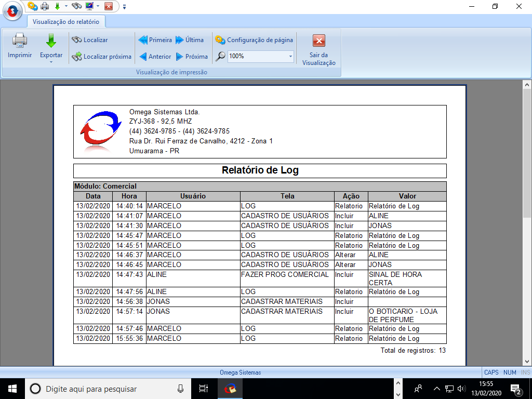The height and width of the screenshot is (399, 532).
Task: Advance to Próxima page
Action: coord(192,57)
